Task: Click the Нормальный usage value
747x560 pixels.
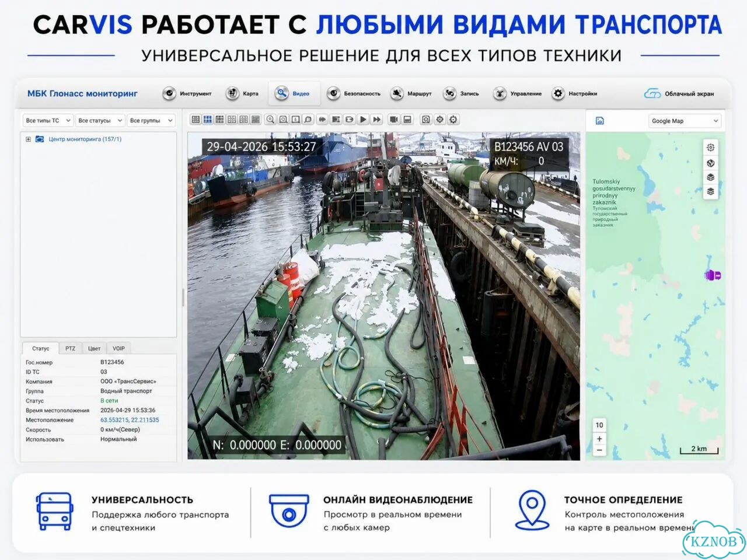Action: pos(118,439)
